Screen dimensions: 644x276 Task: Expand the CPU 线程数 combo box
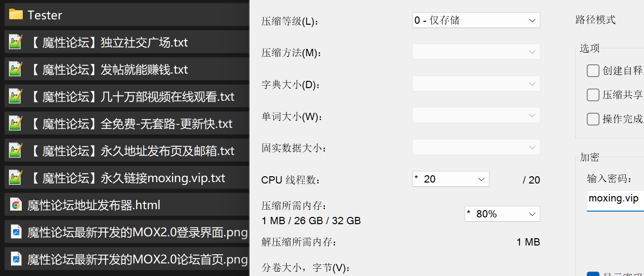(451, 179)
